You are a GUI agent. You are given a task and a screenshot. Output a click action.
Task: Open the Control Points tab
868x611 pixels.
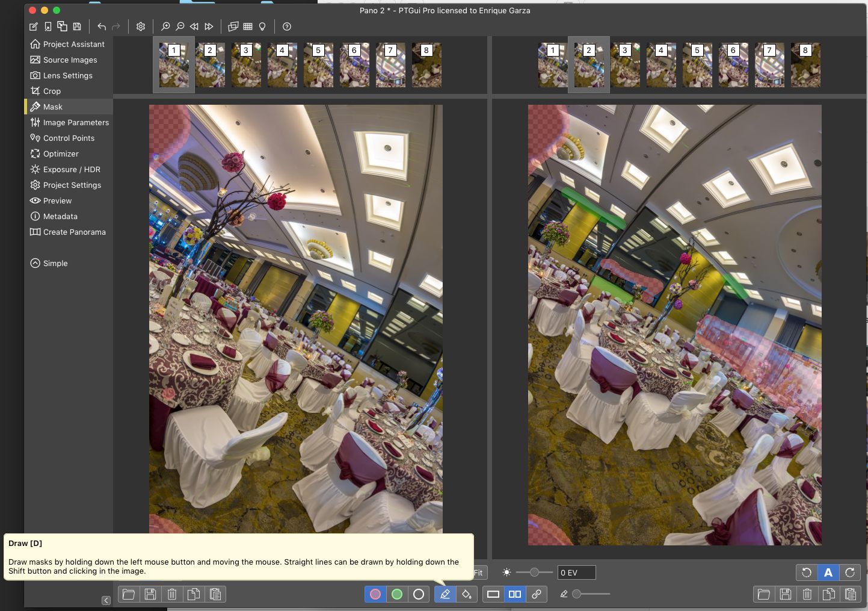(69, 138)
